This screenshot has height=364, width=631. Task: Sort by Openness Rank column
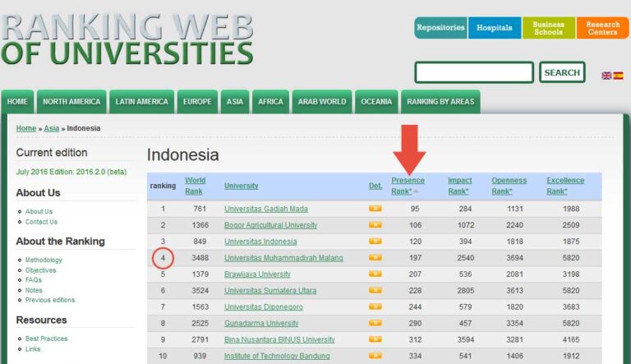509,186
